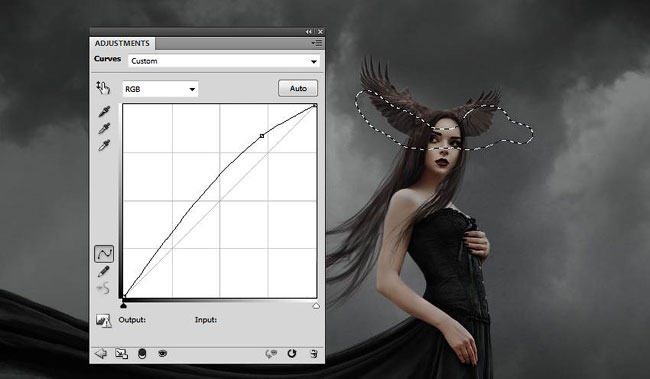Pick the gray point eyedropper

coord(104,129)
